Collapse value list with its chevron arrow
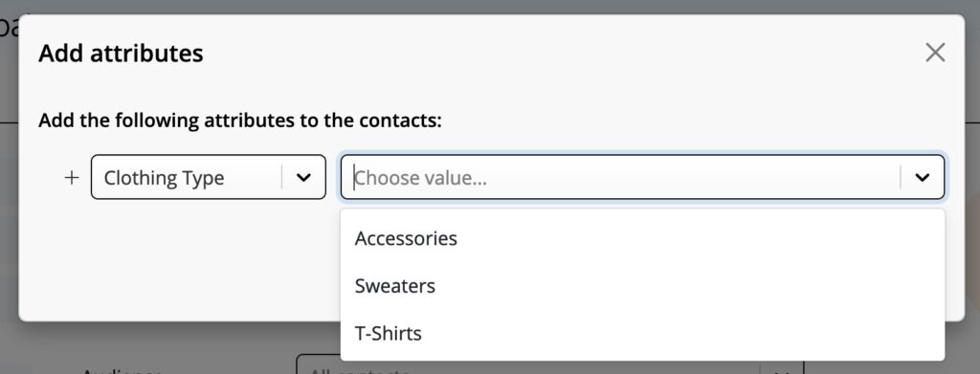Image resolution: width=980 pixels, height=374 pixels. coord(922,178)
